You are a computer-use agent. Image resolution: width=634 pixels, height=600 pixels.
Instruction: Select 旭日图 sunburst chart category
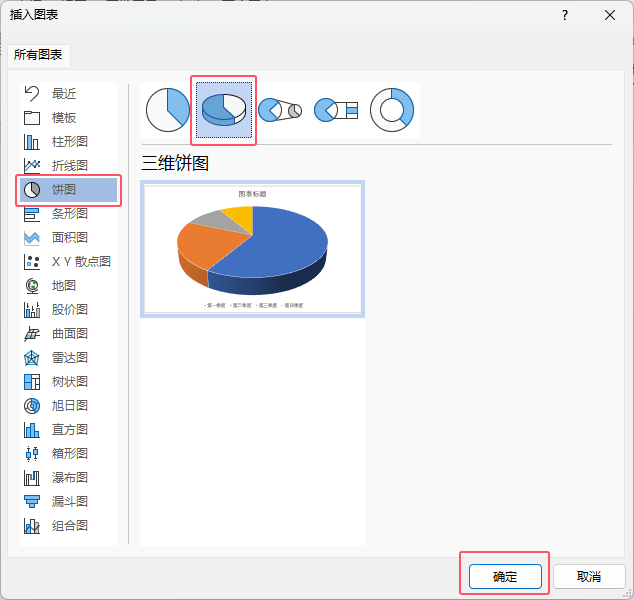68,406
